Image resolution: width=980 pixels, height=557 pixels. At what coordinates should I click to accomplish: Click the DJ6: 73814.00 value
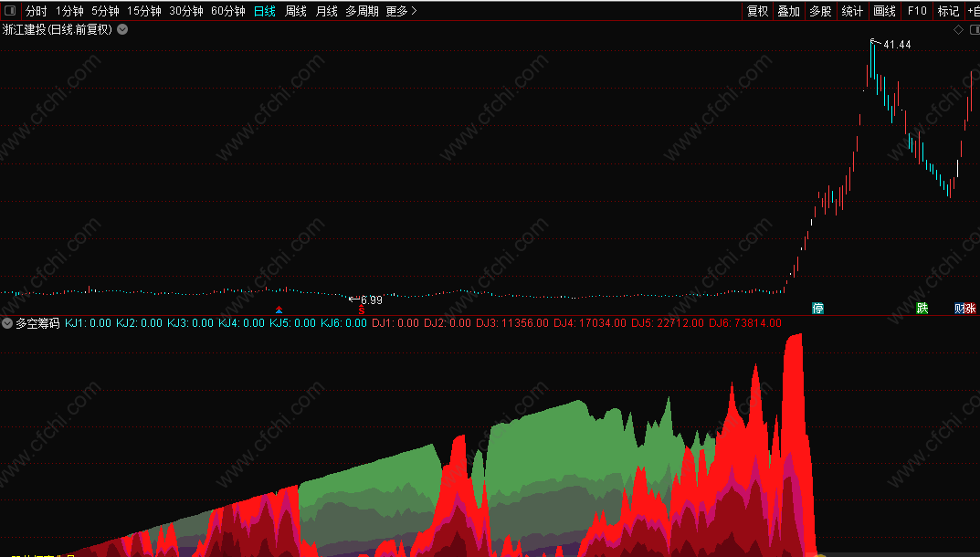tap(745, 323)
